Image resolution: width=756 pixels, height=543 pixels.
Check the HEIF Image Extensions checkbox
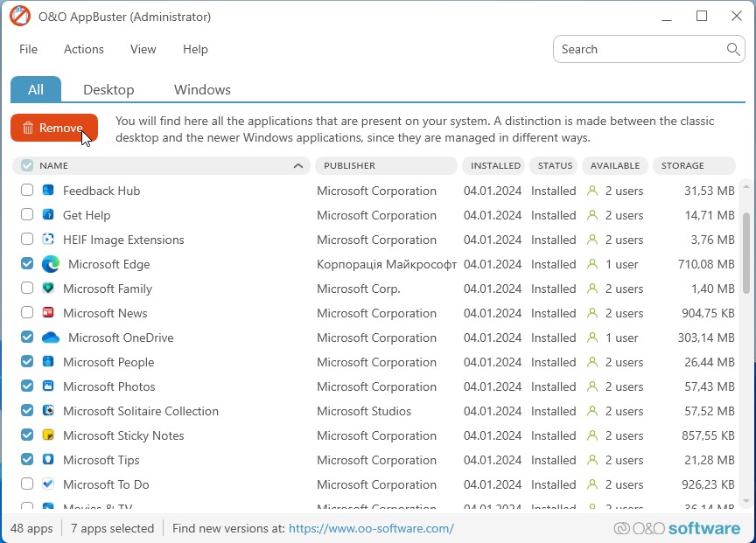coord(27,239)
